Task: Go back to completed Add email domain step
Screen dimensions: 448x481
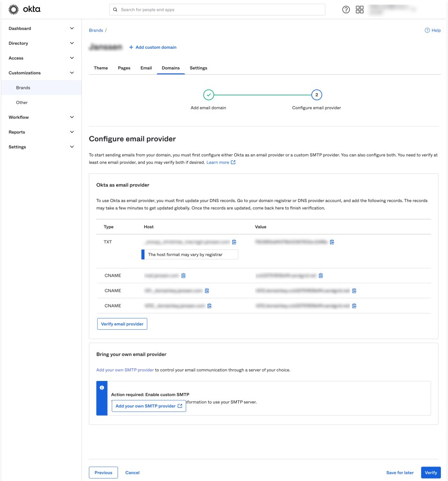Action: click(x=208, y=95)
